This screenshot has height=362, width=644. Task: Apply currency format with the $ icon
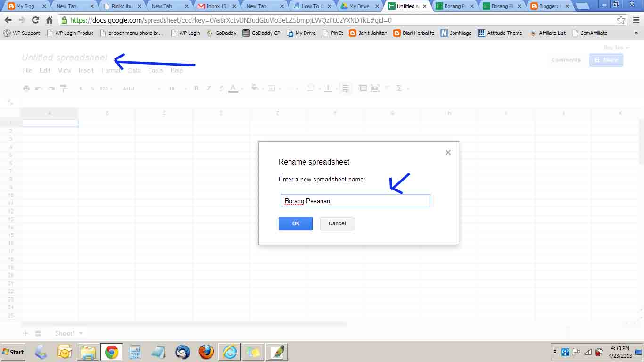[81, 89]
